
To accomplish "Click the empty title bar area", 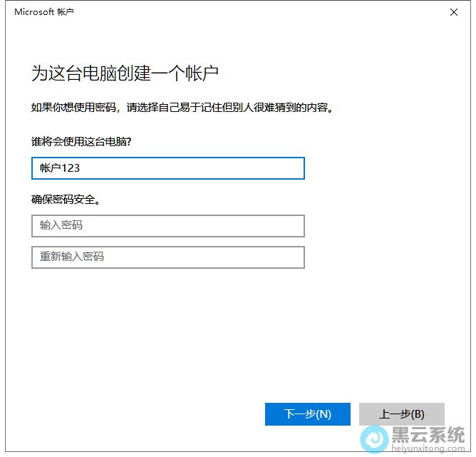I will [249, 12].
